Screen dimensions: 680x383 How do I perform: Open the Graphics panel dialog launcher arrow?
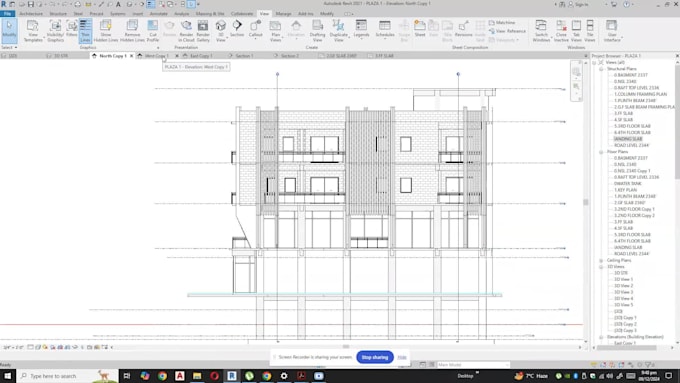(158, 48)
